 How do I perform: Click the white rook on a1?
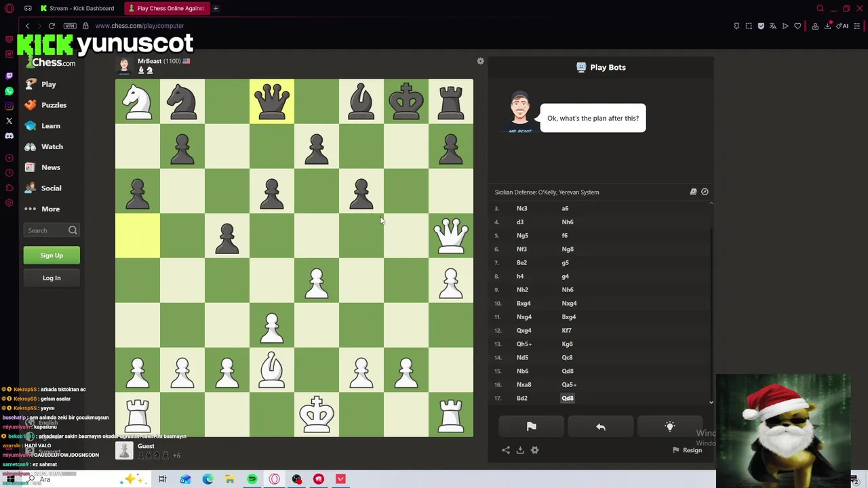click(x=138, y=415)
